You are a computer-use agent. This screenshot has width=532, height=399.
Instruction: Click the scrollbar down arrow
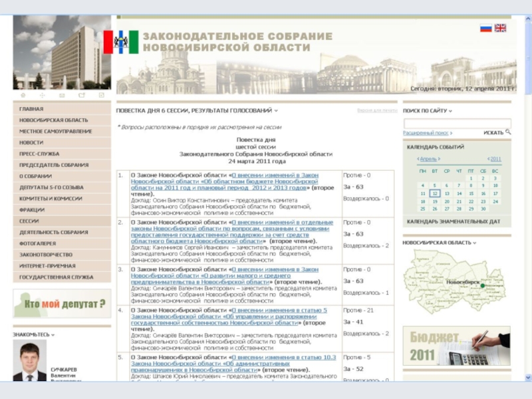tap(528, 377)
